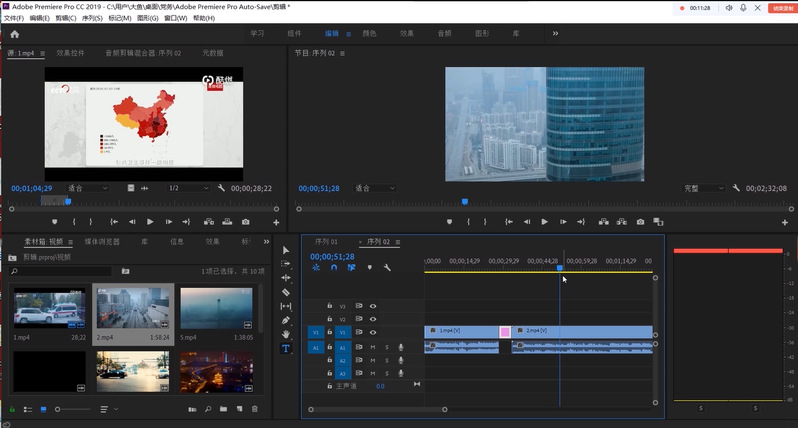Play the Program monitor sequence

pyautogui.click(x=545, y=222)
